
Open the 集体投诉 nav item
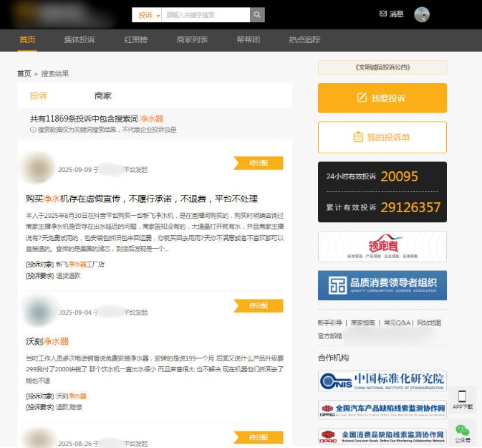click(79, 39)
